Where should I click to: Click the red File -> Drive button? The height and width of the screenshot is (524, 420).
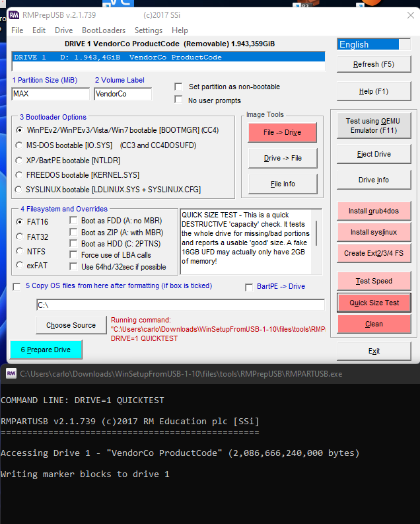coord(282,133)
